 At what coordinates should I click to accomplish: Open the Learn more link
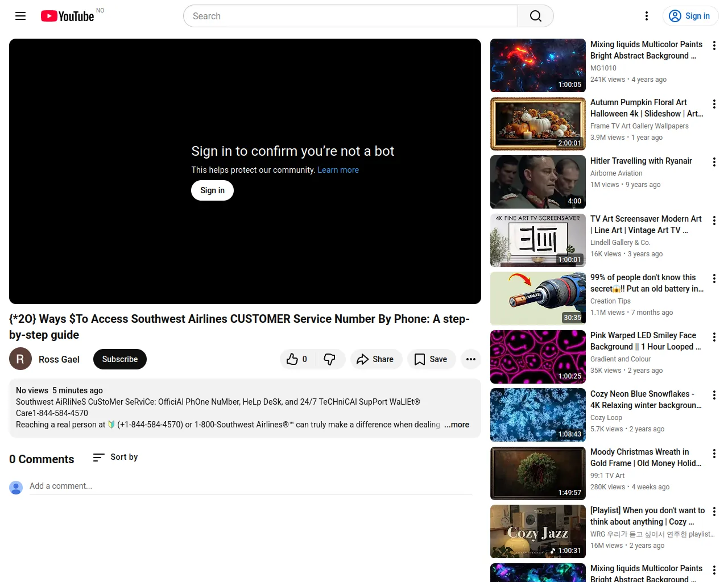click(338, 170)
